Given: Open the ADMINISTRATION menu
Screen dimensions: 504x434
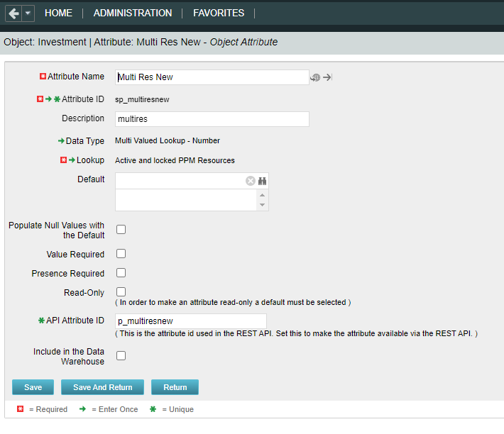Looking at the screenshot, I should 133,13.
